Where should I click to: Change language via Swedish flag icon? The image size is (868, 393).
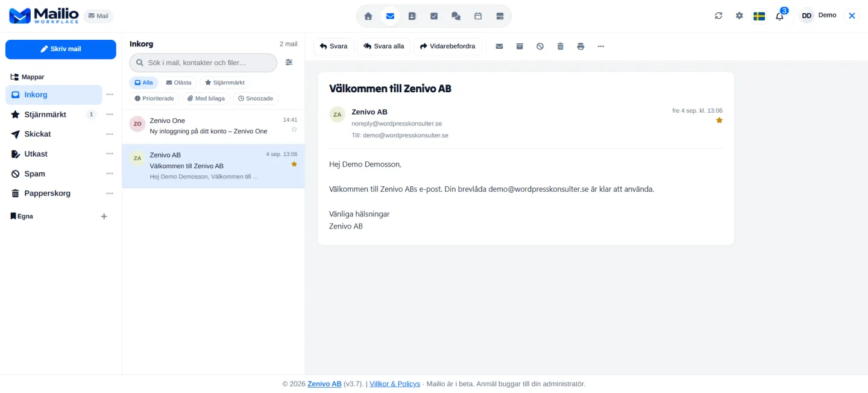[759, 16]
